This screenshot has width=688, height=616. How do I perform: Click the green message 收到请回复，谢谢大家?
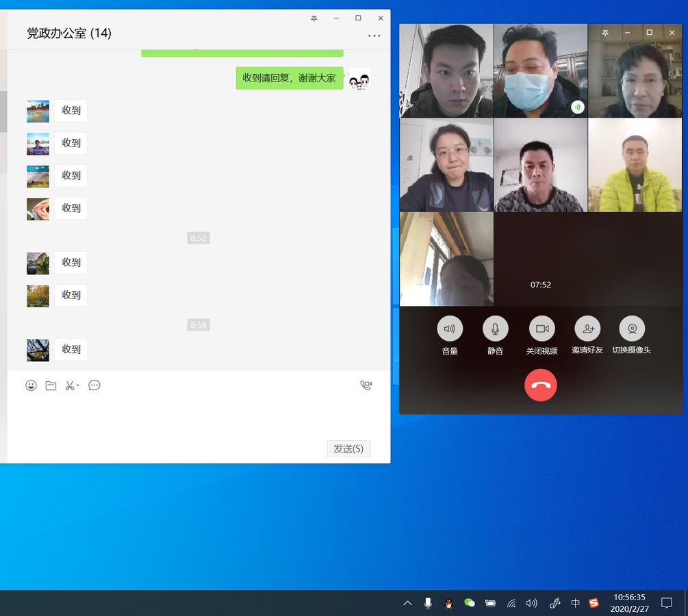click(289, 78)
